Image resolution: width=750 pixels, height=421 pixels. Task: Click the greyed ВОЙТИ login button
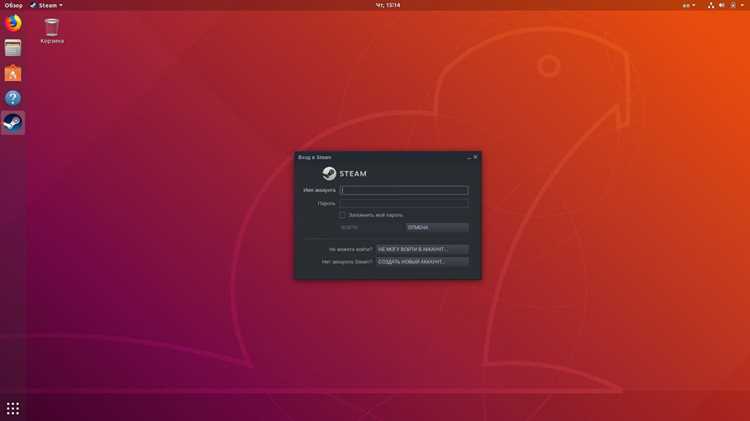pos(372,227)
